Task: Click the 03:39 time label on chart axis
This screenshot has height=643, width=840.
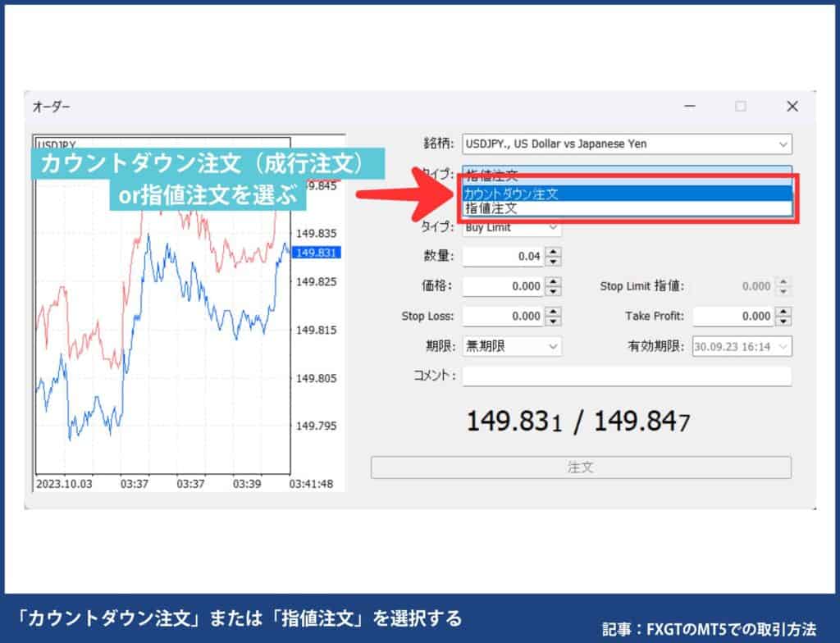Action: click(247, 484)
